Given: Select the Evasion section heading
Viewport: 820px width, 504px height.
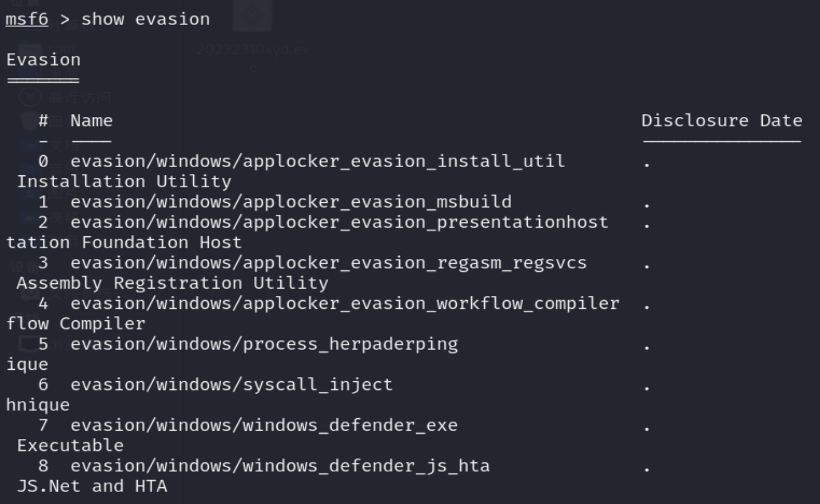Looking at the screenshot, I should pos(43,60).
